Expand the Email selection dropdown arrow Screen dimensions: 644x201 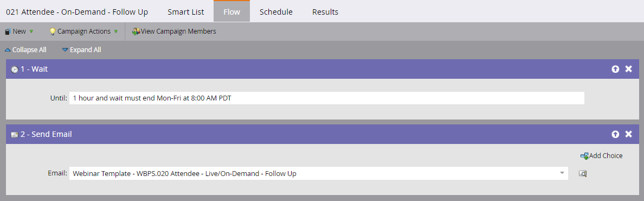pyautogui.click(x=562, y=173)
